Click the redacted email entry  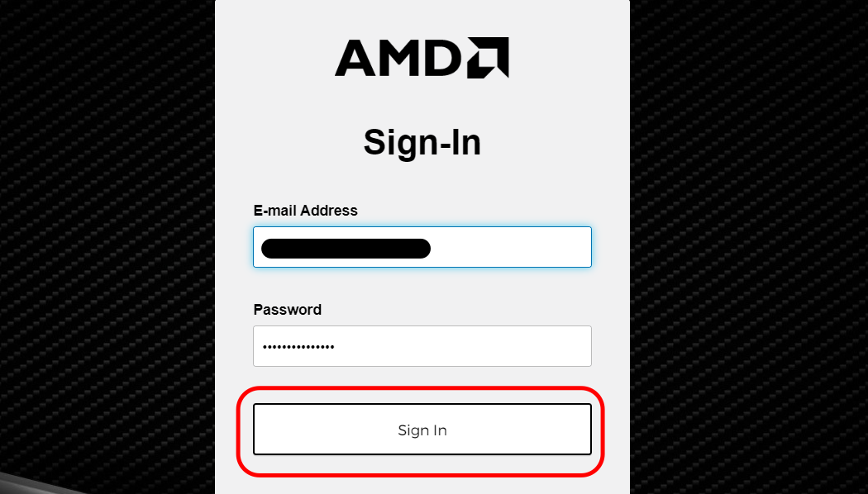tap(346, 247)
